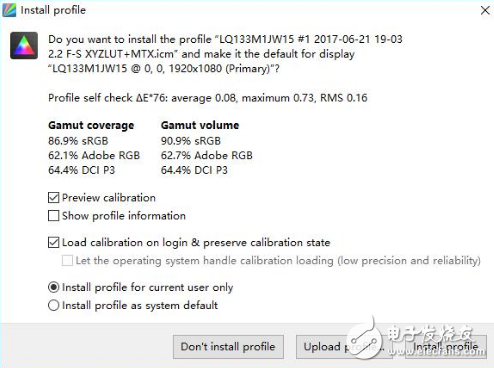This screenshot has height=368, width=494.
Task: Click the Gamut volume heading
Action: [x=200, y=125]
